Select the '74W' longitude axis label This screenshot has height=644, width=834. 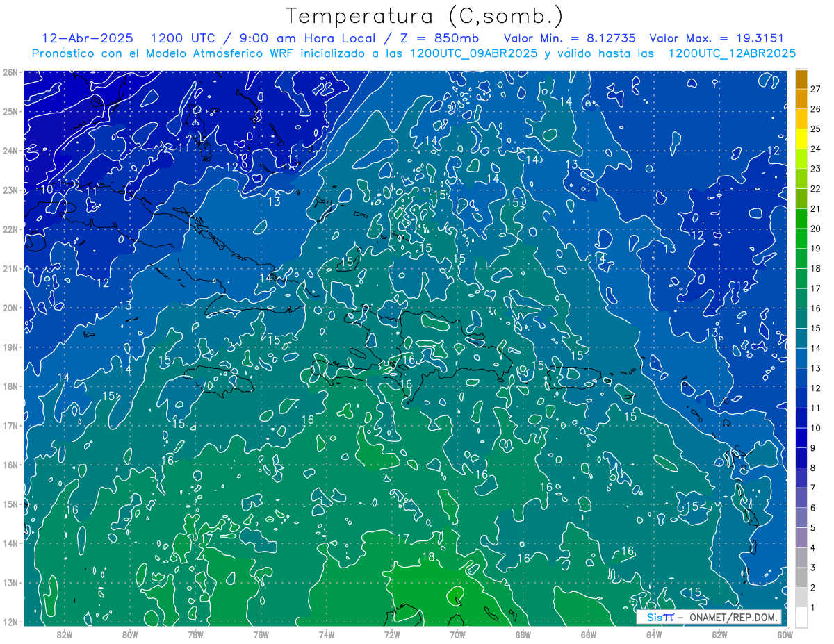(x=327, y=634)
